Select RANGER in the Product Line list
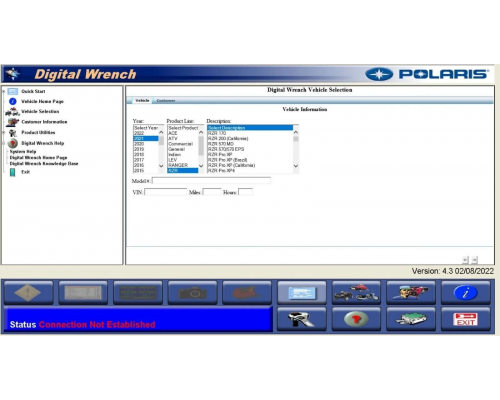500x400 pixels. (183, 165)
